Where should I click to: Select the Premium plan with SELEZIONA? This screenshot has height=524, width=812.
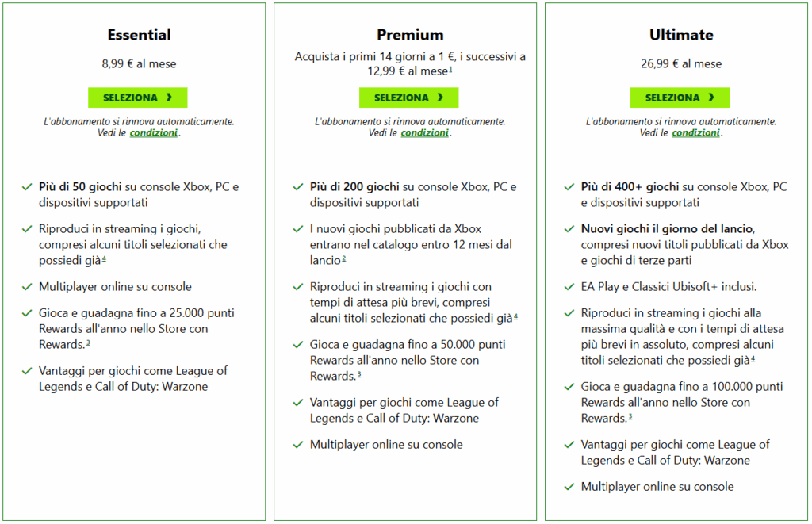click(x=408, y=98)
